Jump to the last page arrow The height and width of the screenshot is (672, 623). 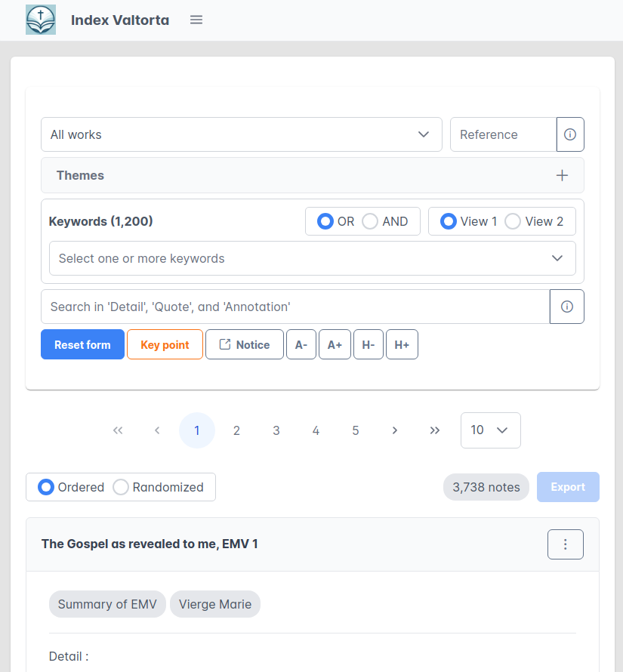[x=435, y=430]
